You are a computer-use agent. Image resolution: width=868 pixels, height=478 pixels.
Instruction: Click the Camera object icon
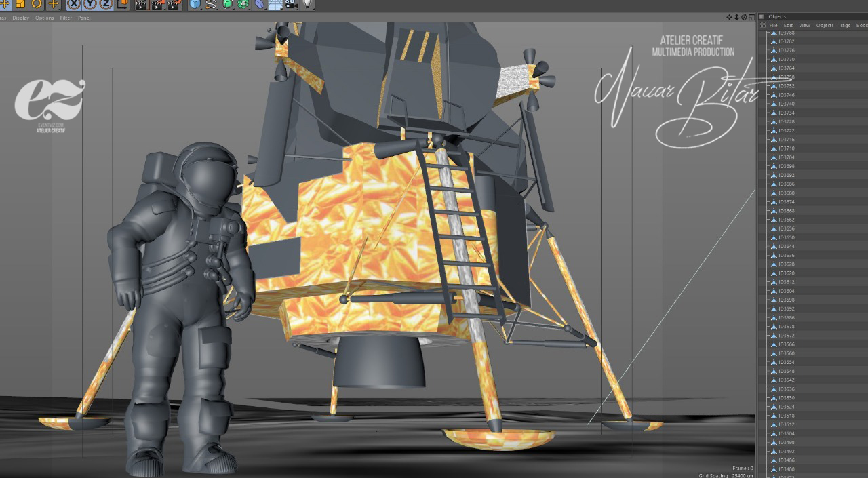coord(291,4)
